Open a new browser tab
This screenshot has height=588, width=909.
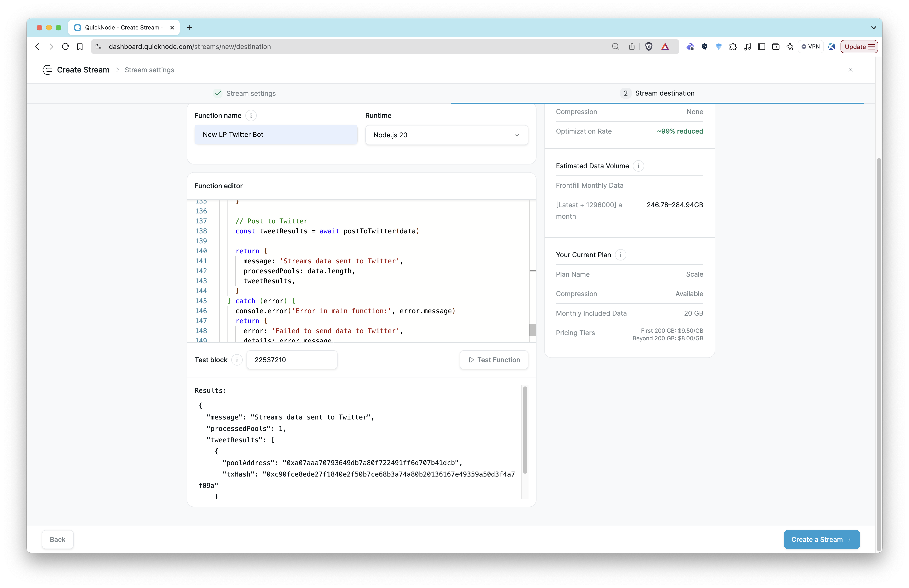[x=190, y=28]
